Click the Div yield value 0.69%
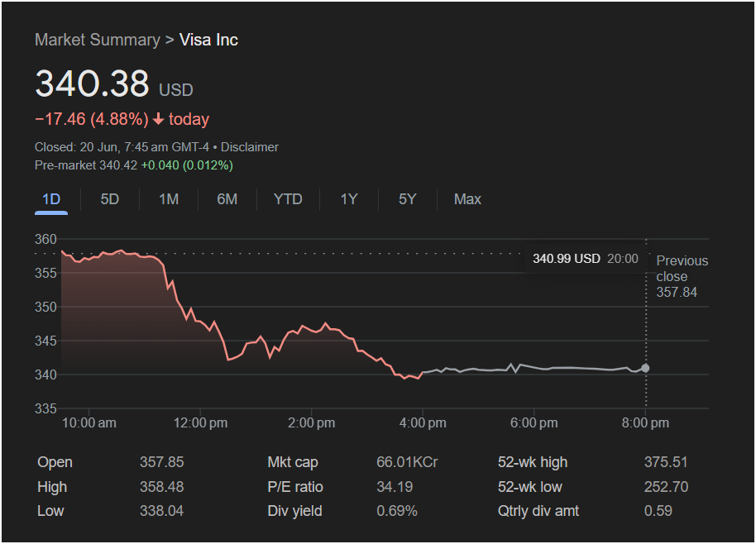This screenshot has height=544, width=756. pyautogui.click(x=397, y=511)
